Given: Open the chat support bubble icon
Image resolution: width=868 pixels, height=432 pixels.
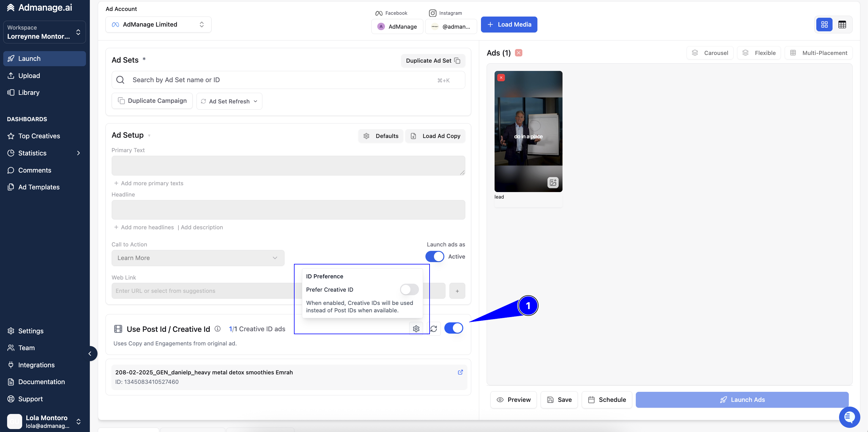Looking at the screenshot, I should click(x=849, y=417).
